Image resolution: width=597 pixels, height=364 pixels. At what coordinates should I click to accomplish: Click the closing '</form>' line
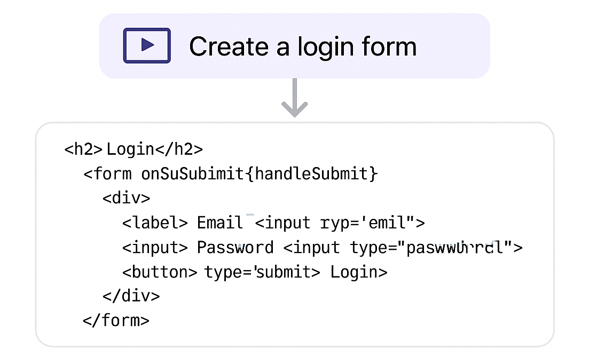[x=116, y=321]
